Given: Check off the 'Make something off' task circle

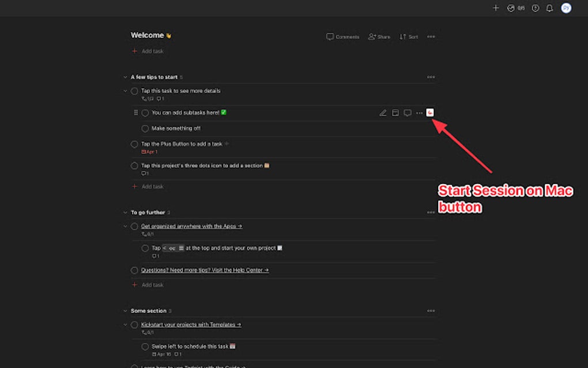Looking at the screenshot, I should click(x=145, y=128).
